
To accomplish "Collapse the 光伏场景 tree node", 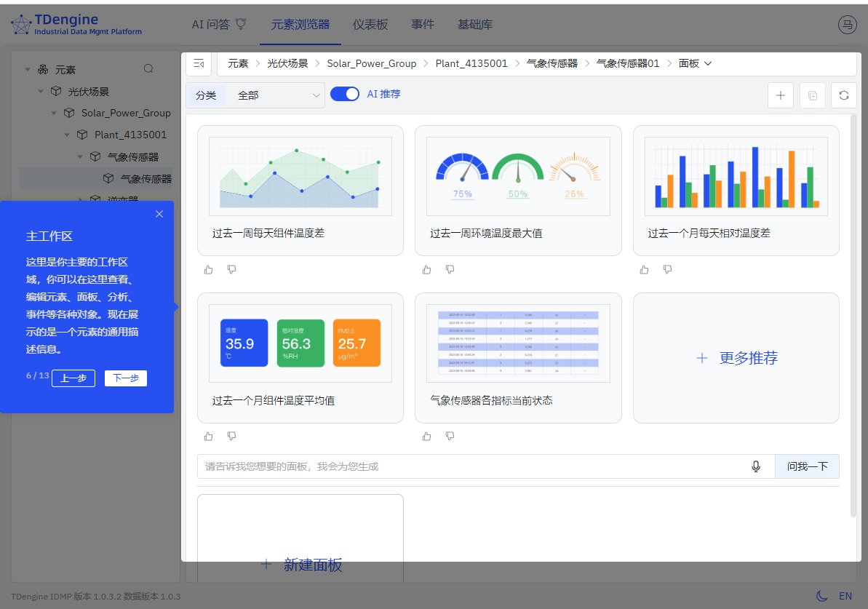I will 41,92.
